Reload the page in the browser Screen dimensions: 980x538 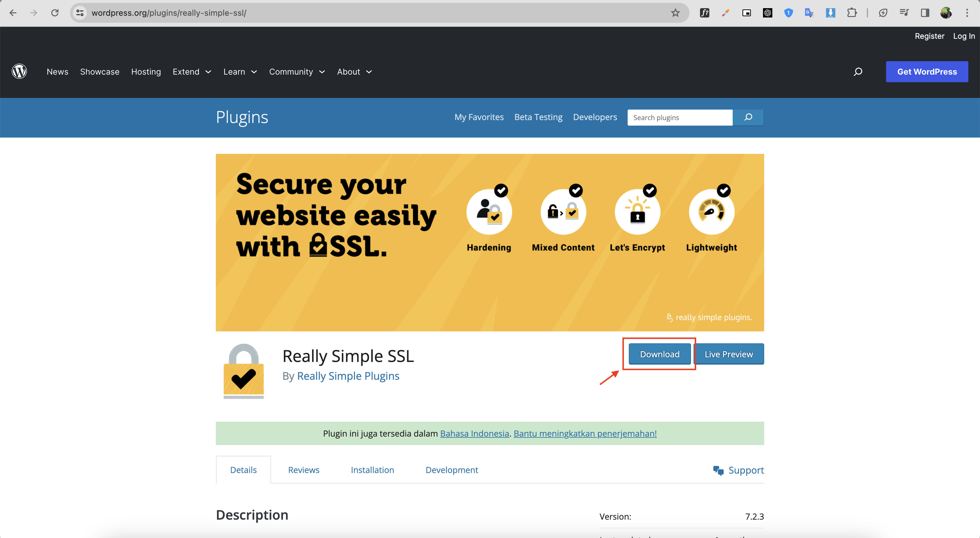point(55,13)
